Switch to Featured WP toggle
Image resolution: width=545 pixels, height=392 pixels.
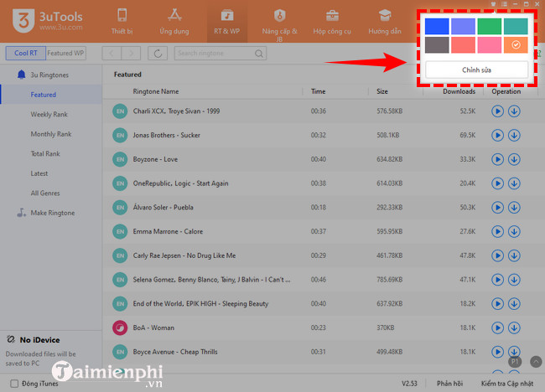point(65,53)
